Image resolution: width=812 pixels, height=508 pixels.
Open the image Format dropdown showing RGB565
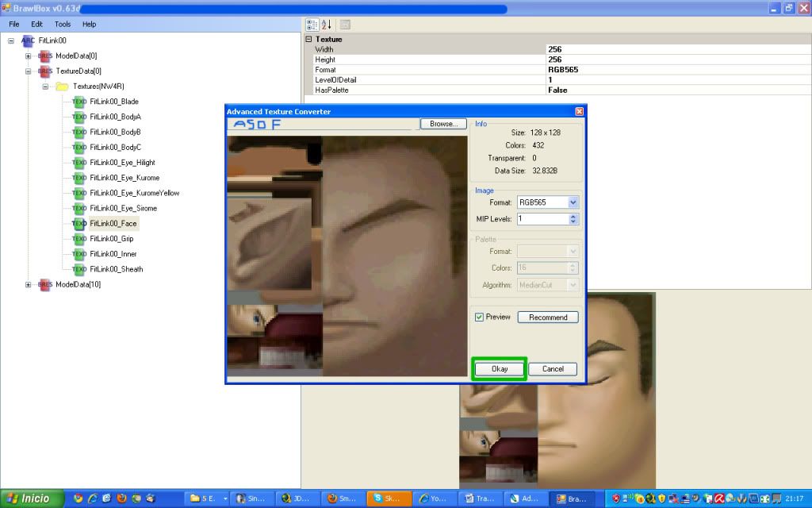coord(573,202)
